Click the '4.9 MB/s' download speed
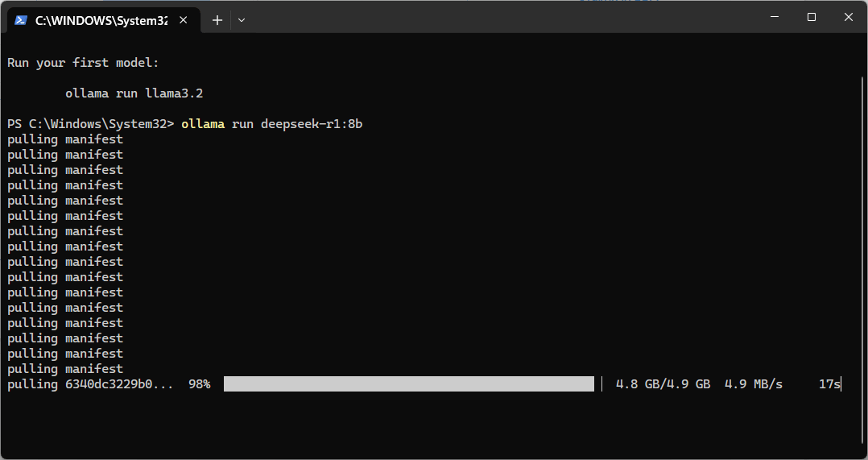Viewport: 868px width, 460px height. click(x=754, y=384)
